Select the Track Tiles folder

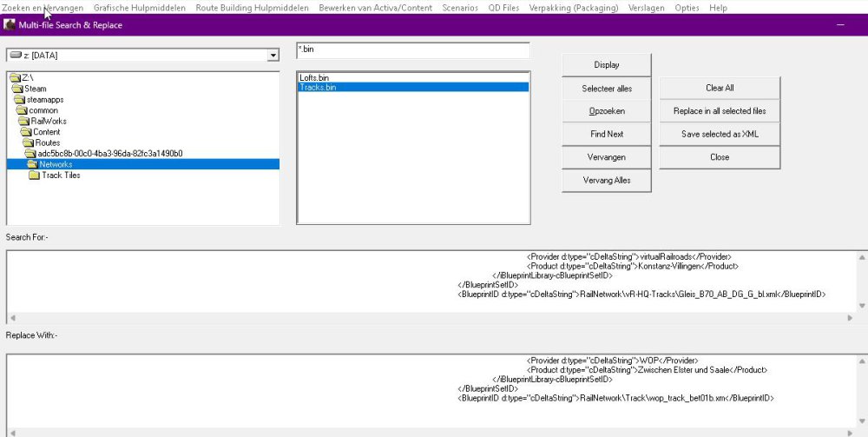61,175
